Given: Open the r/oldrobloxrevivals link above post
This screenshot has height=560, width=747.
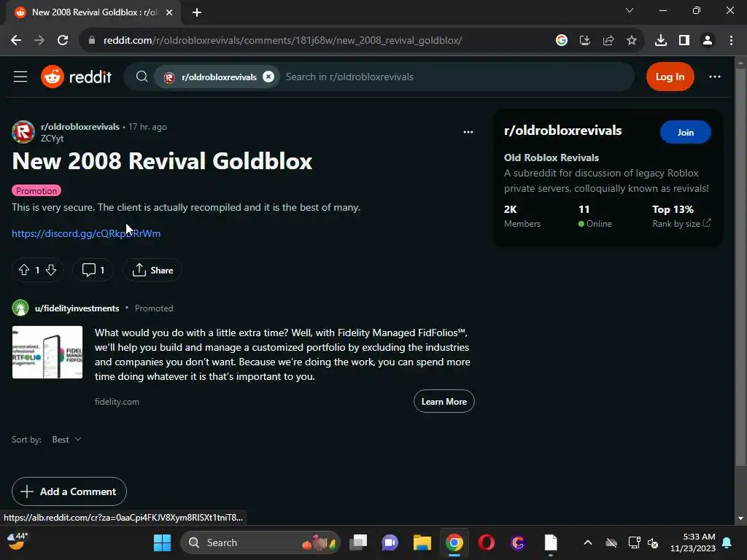Looking at the screenshot, I should pyautogui.click(x=80, y=127).
